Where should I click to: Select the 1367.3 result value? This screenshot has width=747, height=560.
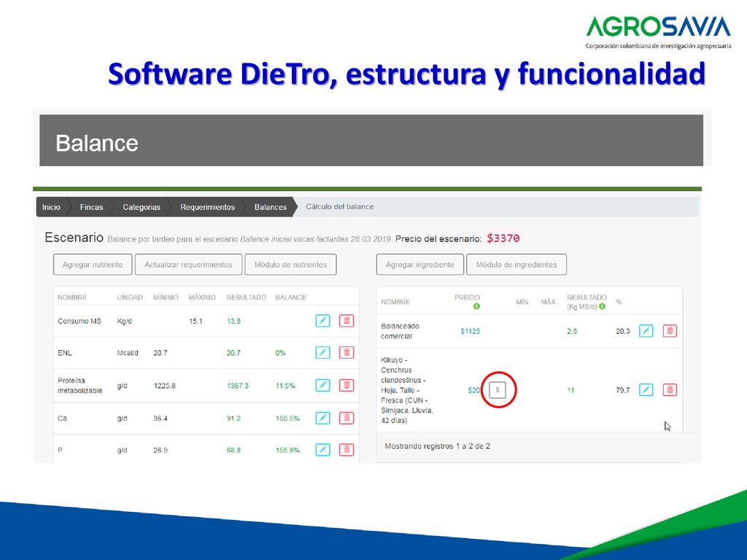(238, 386)
